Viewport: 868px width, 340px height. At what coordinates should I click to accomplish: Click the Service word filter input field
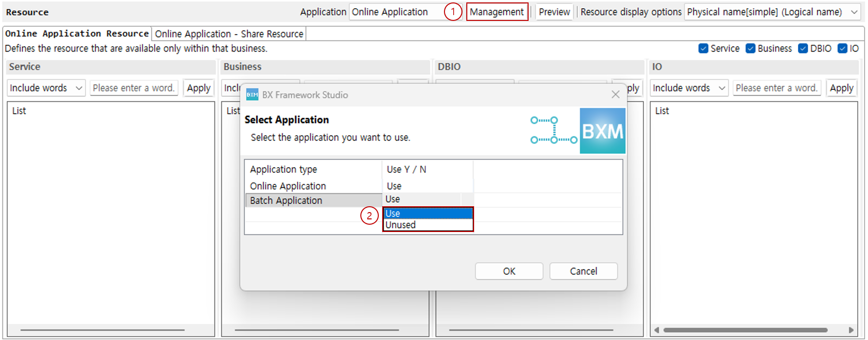pyautogui.click(x=134, y=88)
